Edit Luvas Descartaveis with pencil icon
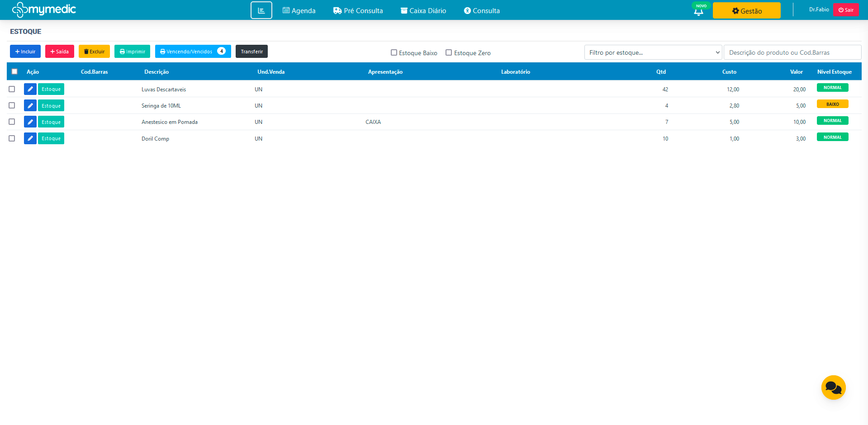868x425 pixels. [x=30, y=89]
